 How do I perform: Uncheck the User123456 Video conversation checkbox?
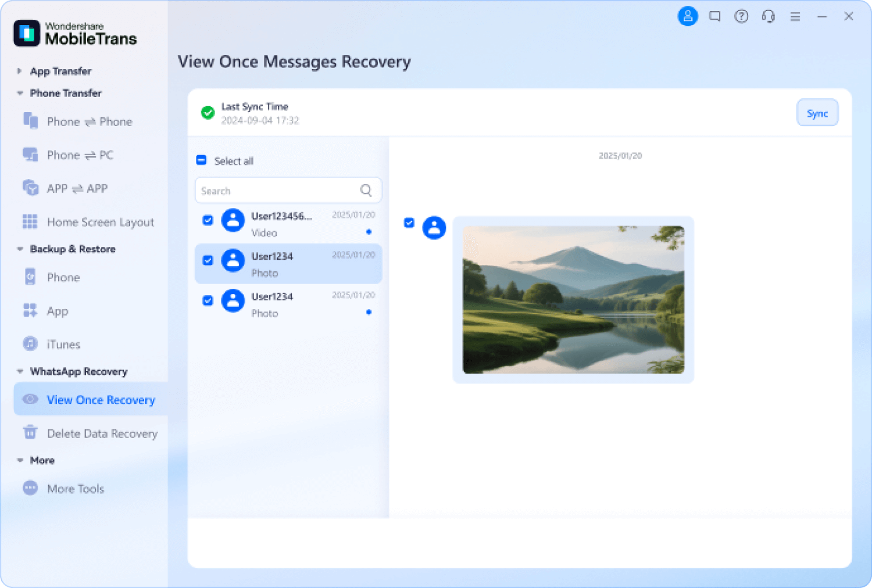208,220
